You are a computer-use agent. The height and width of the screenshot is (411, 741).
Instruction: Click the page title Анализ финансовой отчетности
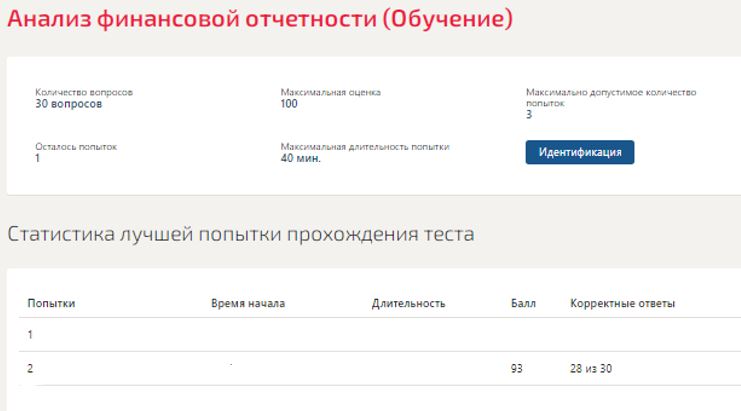tap(260, 19)
